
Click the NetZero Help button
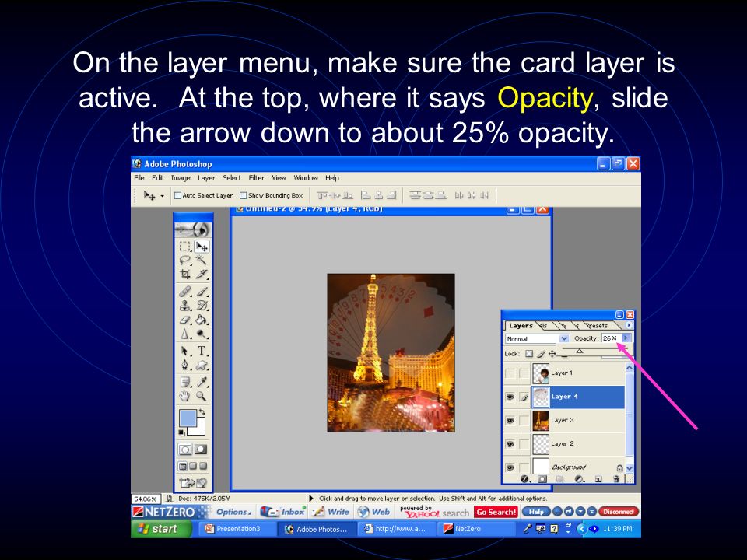pos(536,512)
